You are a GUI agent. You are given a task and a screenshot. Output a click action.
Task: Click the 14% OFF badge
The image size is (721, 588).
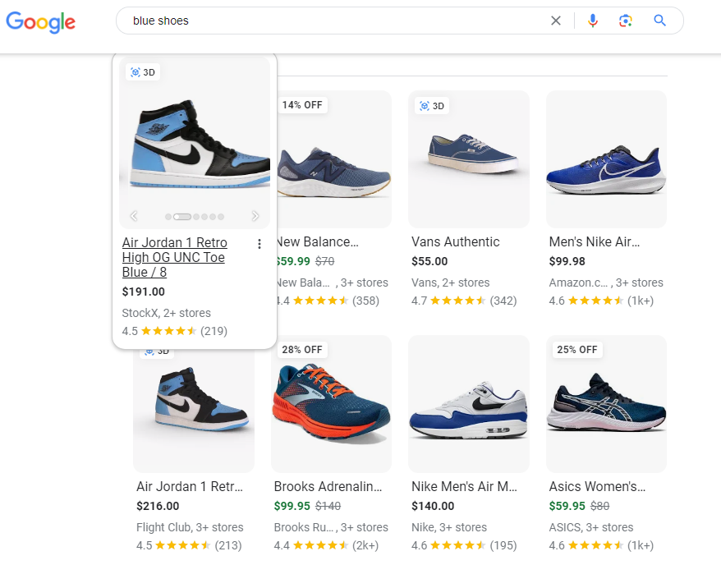tap(302, 105)
